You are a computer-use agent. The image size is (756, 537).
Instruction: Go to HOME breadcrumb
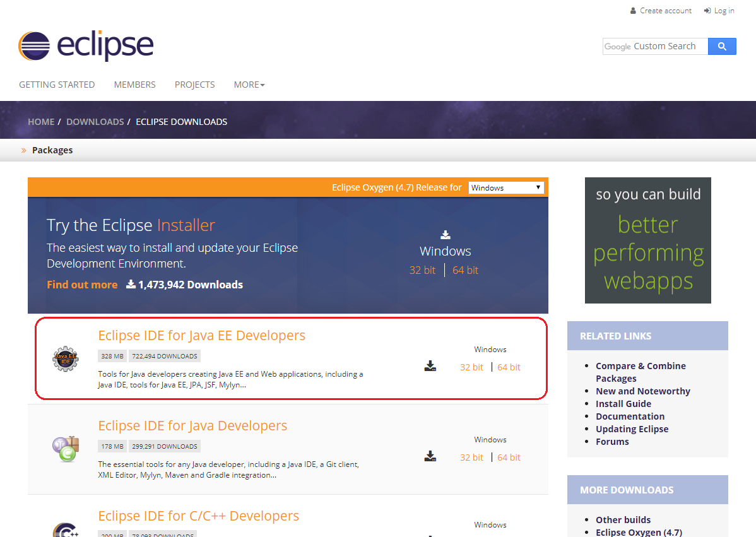(41, 122)
